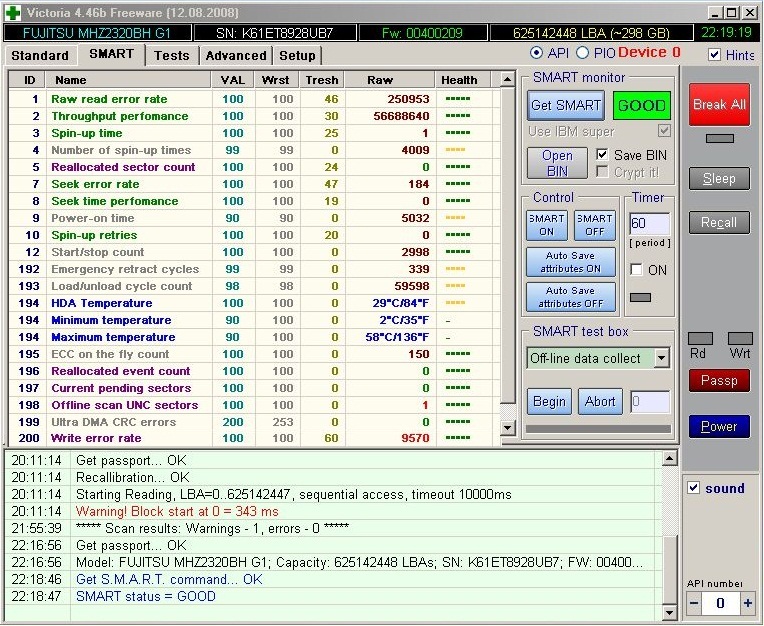This screenshot has width=764, height=626.
Task: Click the Recall button
Action: tap(719, 223)
